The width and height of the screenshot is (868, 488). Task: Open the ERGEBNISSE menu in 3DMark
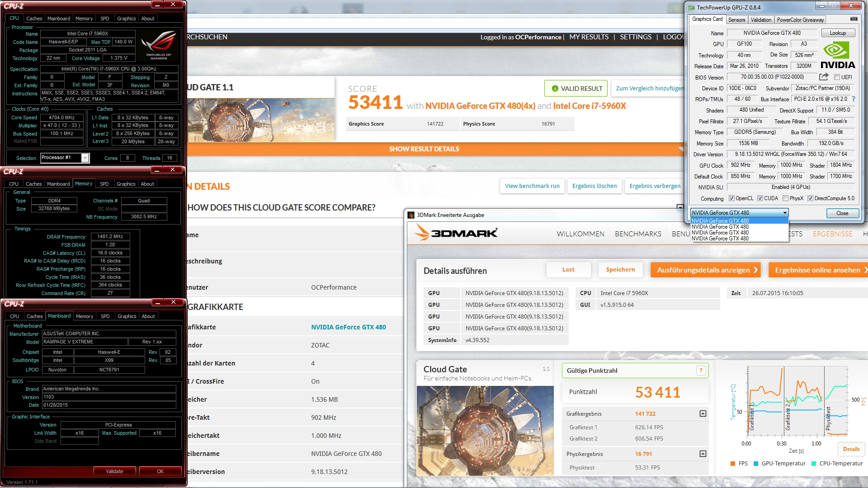832,234
